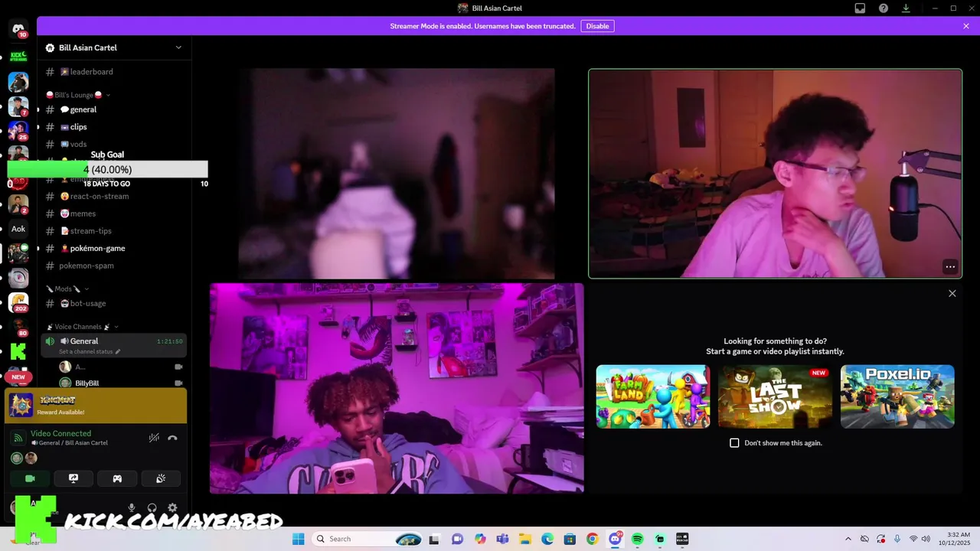Launch the Poxel.io activity

pos(897,396)
